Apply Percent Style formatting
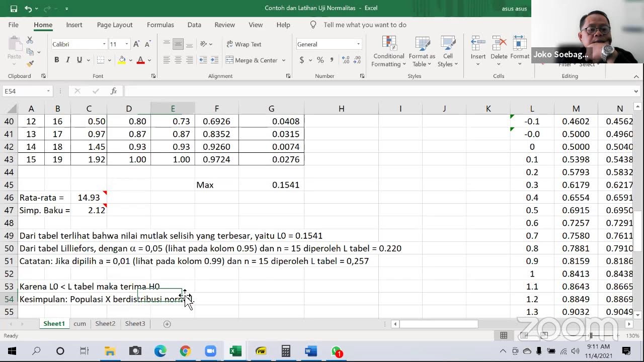Viewport: 644px width, 362px height. pyautogui.click(x=320, y=60)
